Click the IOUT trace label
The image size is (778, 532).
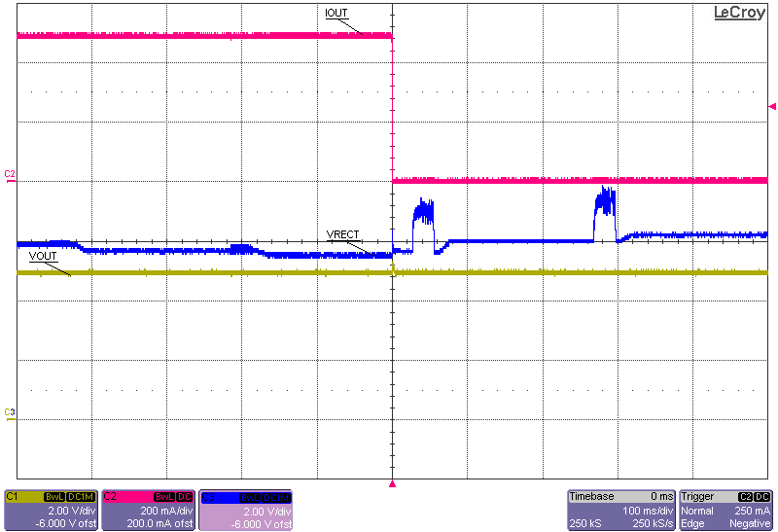pyautogui.click(x=336, y=13)
